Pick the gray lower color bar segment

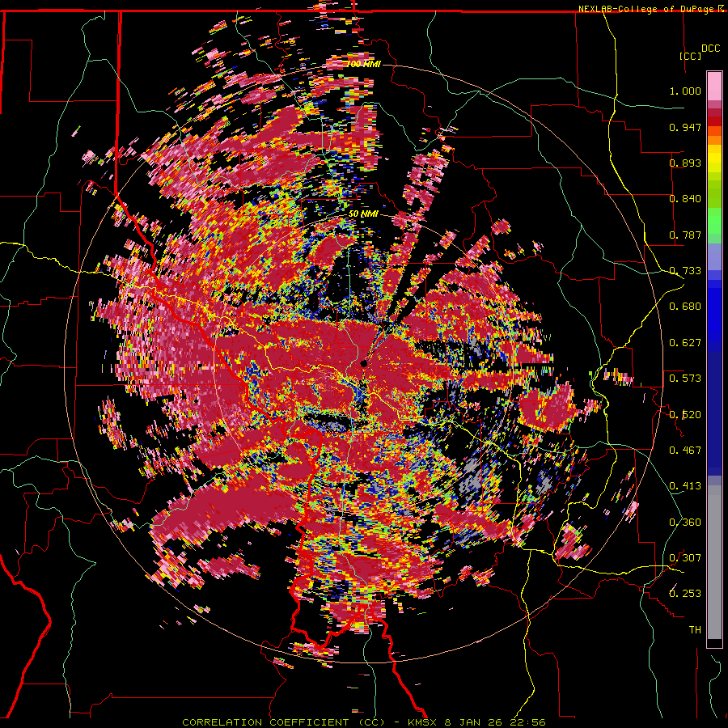(x=714, y=562)
